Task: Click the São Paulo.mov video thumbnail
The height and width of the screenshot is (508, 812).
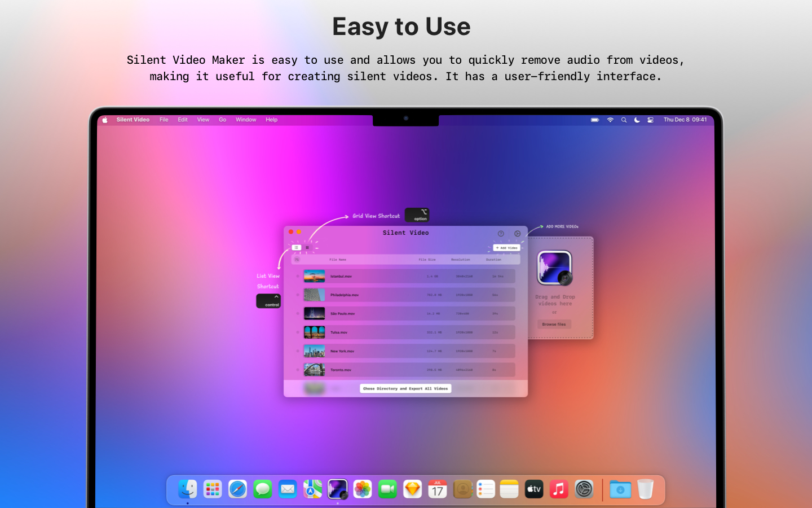Action: 314,313
